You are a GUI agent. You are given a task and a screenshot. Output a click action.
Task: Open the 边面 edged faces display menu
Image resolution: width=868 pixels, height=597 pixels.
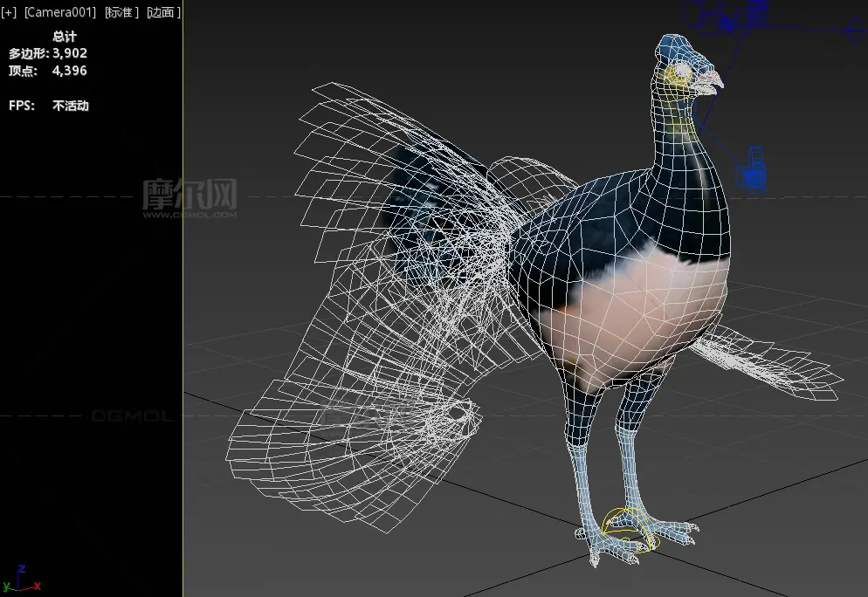pyautogui.click(x=163, y=12)
